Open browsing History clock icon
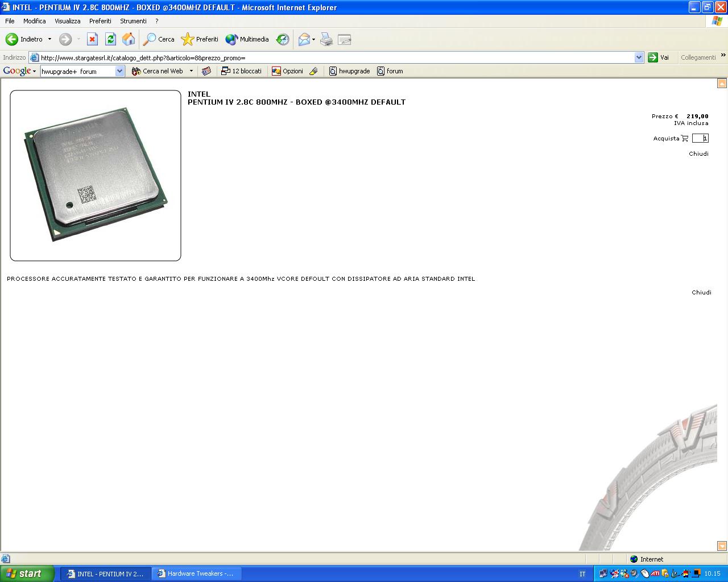 283,39
